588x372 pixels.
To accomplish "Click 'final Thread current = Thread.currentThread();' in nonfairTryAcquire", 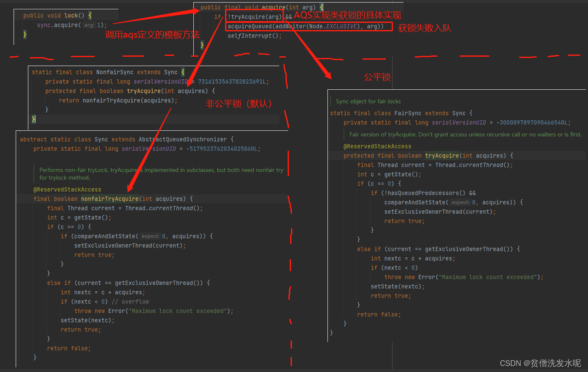I will click(125, 208).
